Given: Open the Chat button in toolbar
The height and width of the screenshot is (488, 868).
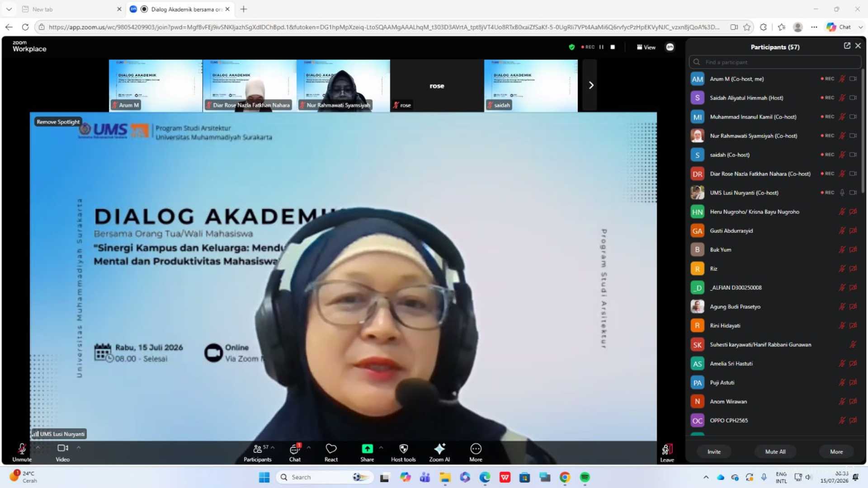Looking at the screenshot, I should click(295, 452).
